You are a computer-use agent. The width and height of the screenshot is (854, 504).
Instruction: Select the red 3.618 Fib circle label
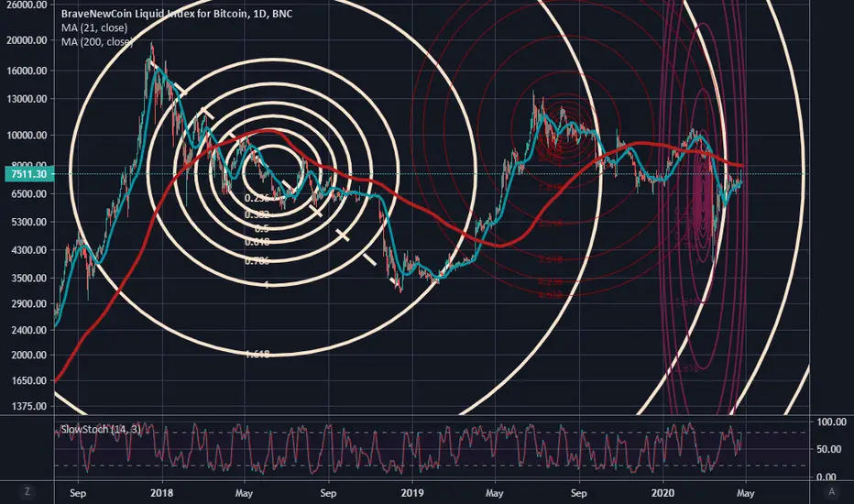[550, 259]
